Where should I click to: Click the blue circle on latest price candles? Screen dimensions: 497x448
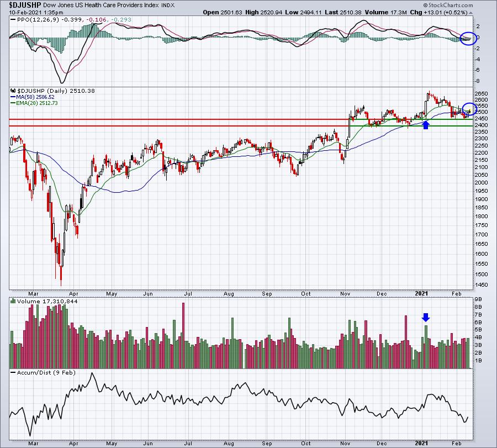tap(469, 109)
